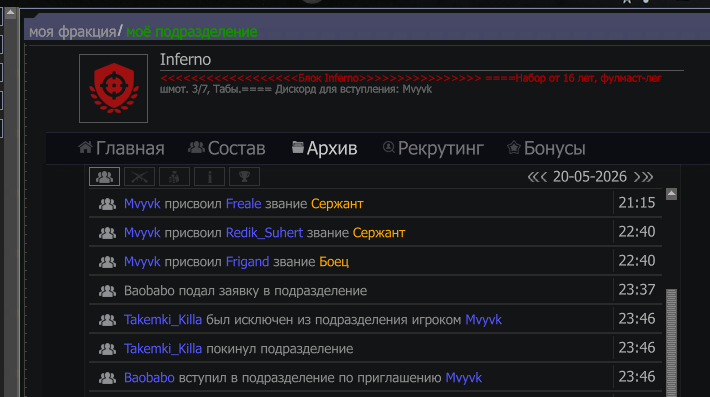Click group icon in вступил в подразделение row
The height and width of the screenshot is (397, 710).
107,378
